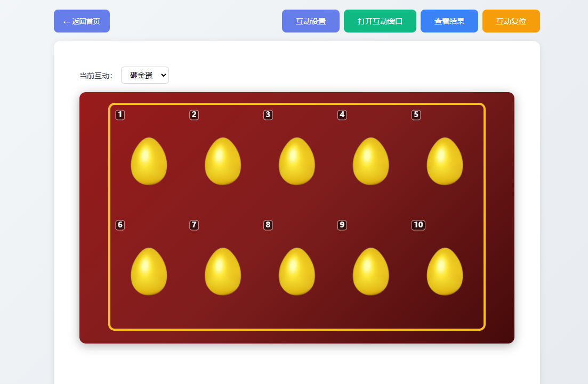Smash golden egg number 10
The height and width of the screenshot is (384, 588).
(x=445, y=272)
